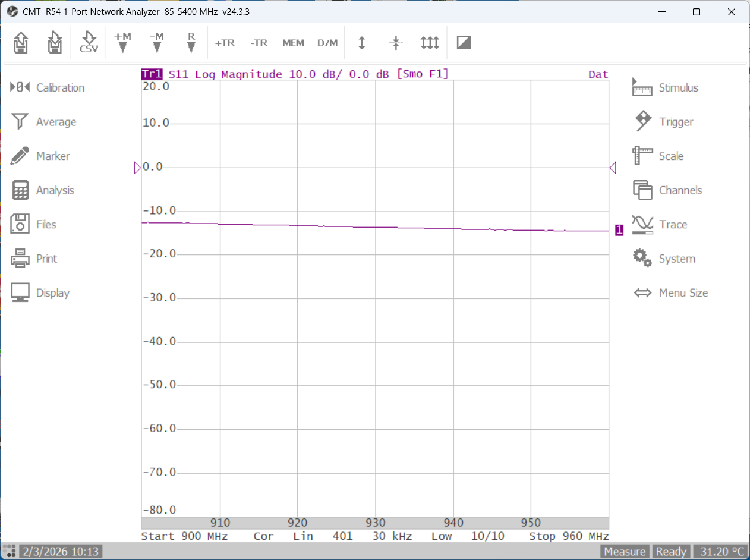Image resolution: width=750 pixels, height=560 pixels.
Task: Click the 31.20 °C temperature readout
Action: pyautogui.click(x=721, y=552)
